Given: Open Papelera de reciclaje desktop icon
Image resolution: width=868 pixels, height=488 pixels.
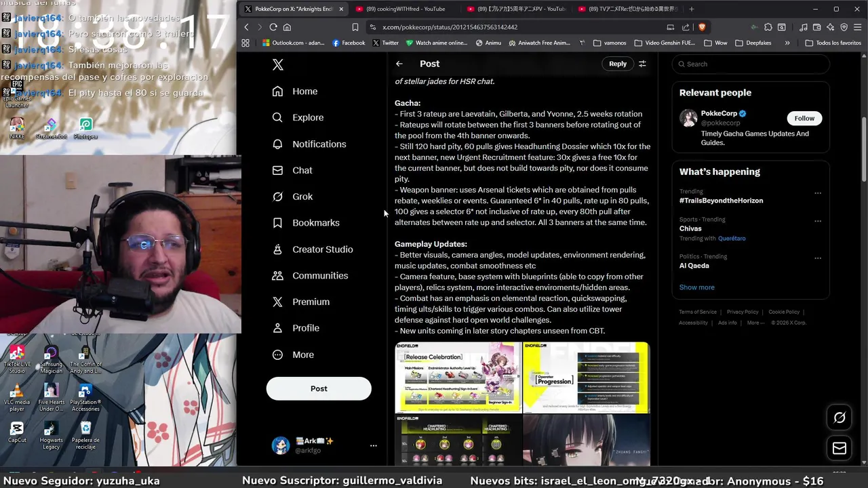Looking at the screenshot, I should pyautogui.click(x=85, y=435).
